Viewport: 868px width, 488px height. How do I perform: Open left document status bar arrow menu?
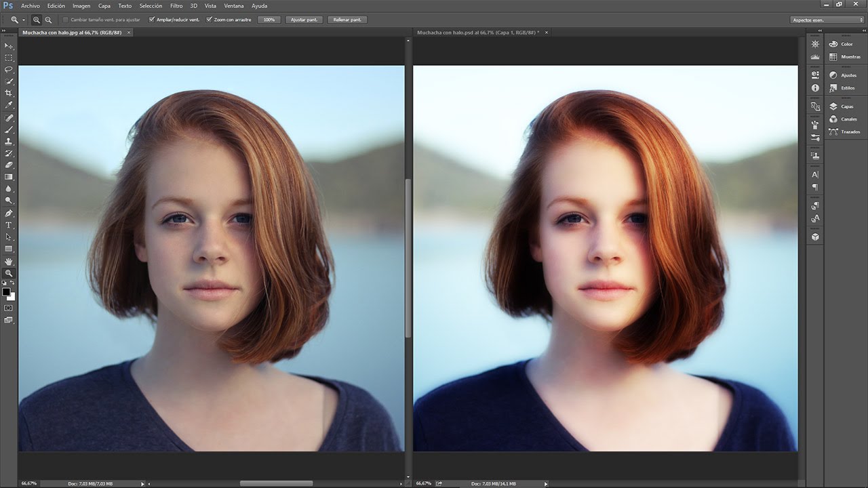pyautogui.click(x=142, y=483)
